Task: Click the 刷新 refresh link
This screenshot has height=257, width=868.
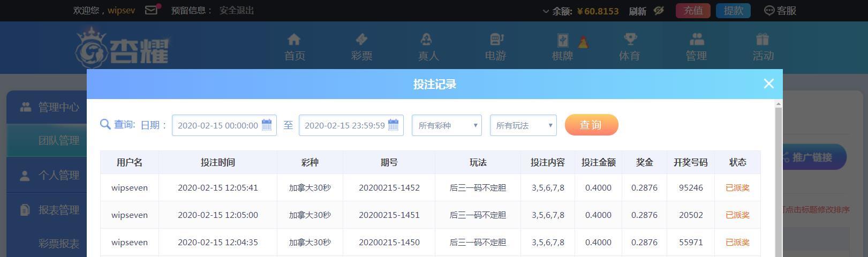Action: click(x=637, y=11)
